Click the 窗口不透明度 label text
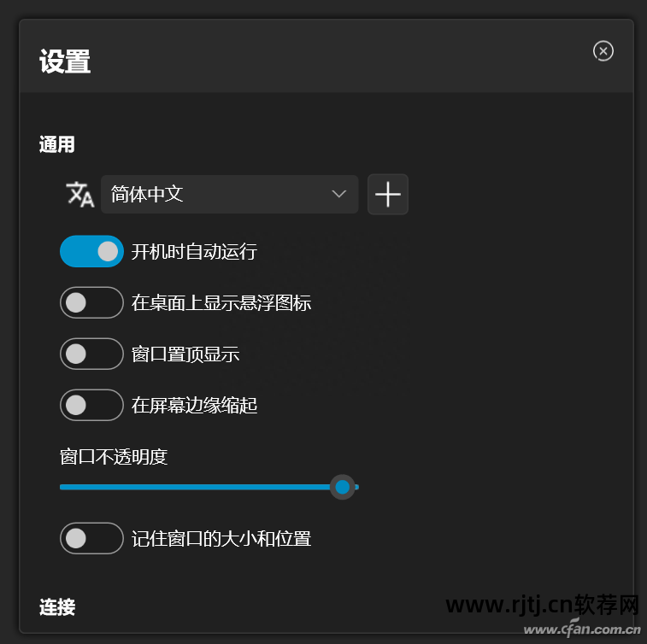Screen dimensions: 647x644 point(114,457)
